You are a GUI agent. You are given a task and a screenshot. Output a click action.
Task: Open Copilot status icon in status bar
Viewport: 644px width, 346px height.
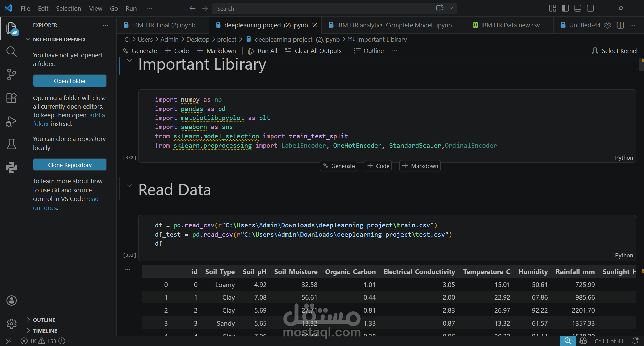[583, 341]
